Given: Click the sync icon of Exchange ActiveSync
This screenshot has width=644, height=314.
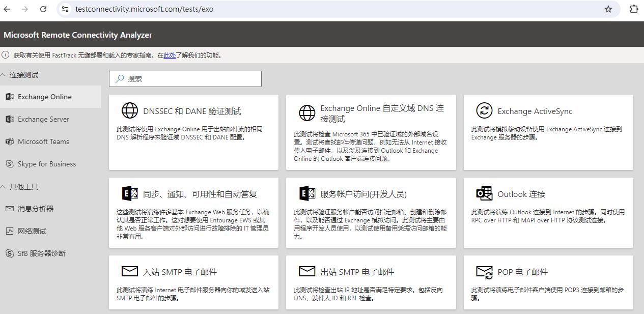Looking at the screenshot, I should pos(484,110).
